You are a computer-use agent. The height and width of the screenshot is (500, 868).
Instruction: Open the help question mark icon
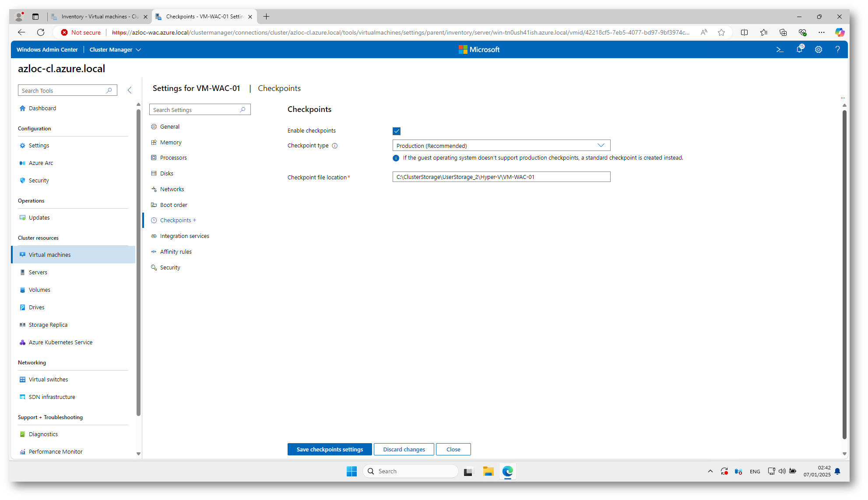tap(837, 50)
